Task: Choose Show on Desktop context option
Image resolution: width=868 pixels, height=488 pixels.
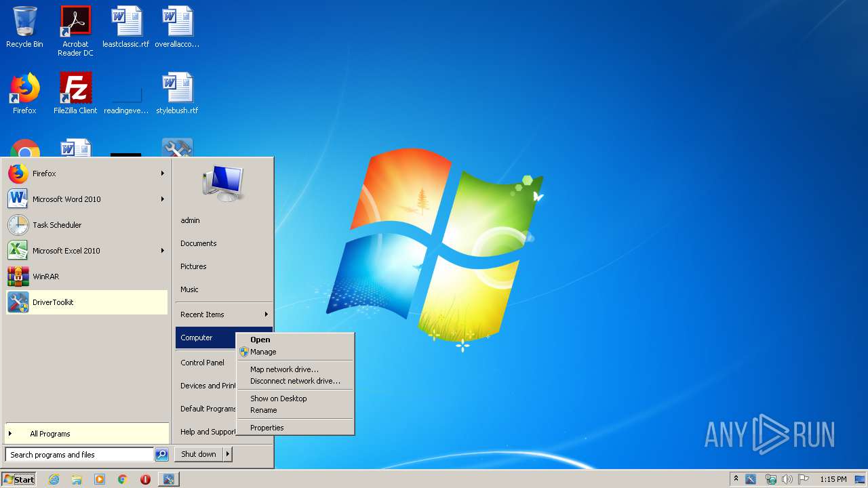Action: [295, 399]
